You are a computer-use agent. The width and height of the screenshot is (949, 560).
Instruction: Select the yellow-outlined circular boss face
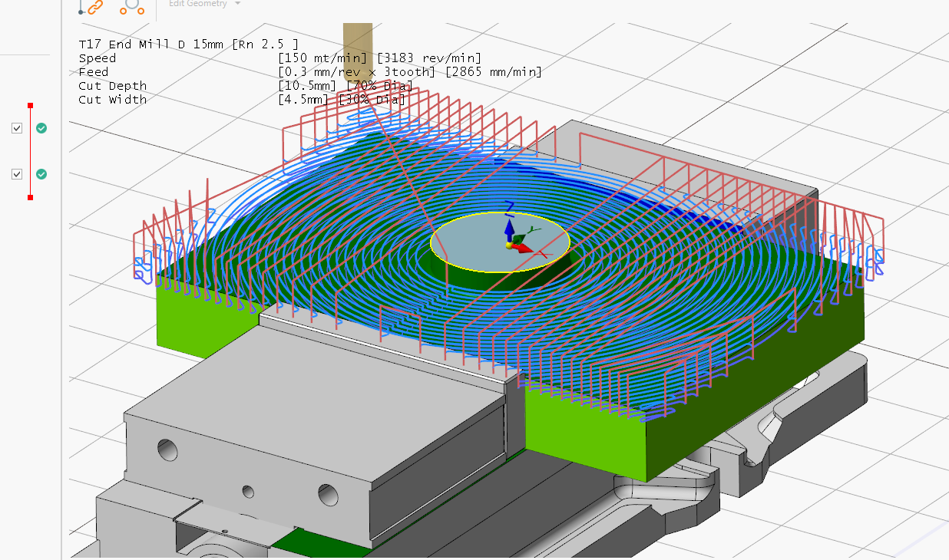[x=499, y=242]
